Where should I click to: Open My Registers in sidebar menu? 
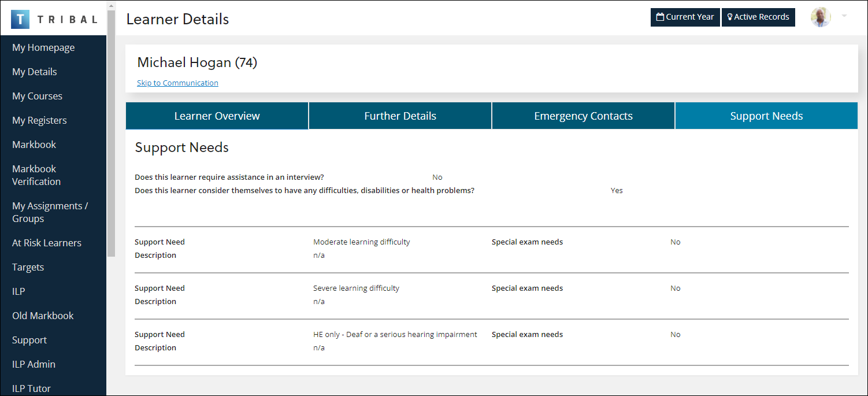pyautogui.click(x=39, y=120)
